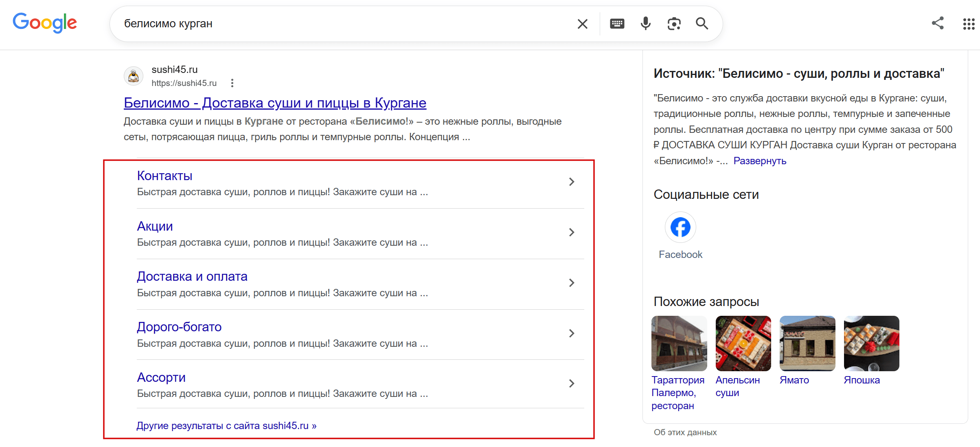
Task: Expand chevron on Ассорти row
Action: [572, 383]
